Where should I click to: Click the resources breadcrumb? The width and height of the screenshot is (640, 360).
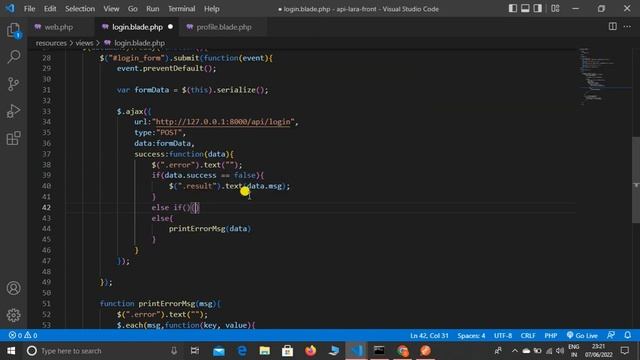point(51,43)
